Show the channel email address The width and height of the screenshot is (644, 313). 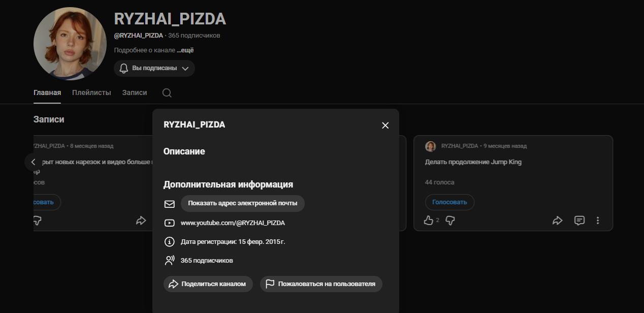(242, 203)
